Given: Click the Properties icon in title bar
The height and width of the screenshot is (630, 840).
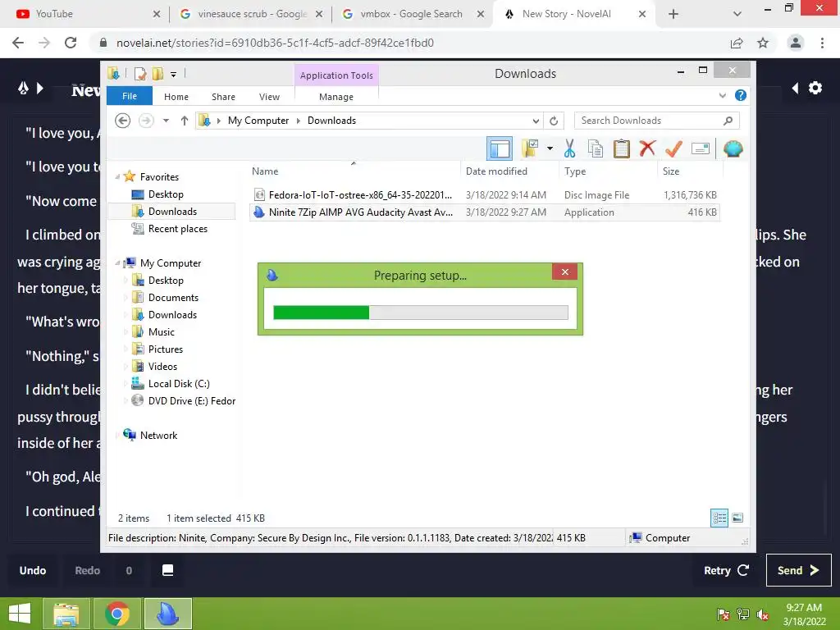Looking at the screenshot, I should [140, 74].
